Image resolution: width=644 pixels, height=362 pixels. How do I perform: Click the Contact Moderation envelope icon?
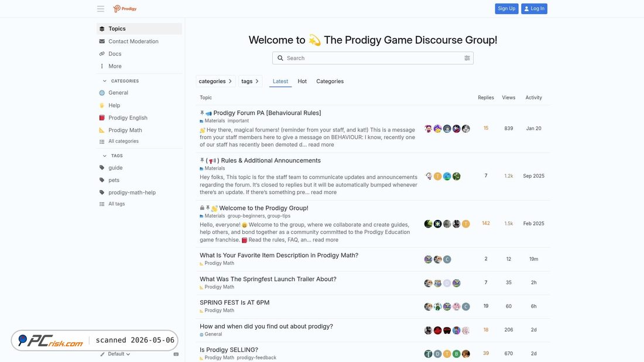coord(102,42)
